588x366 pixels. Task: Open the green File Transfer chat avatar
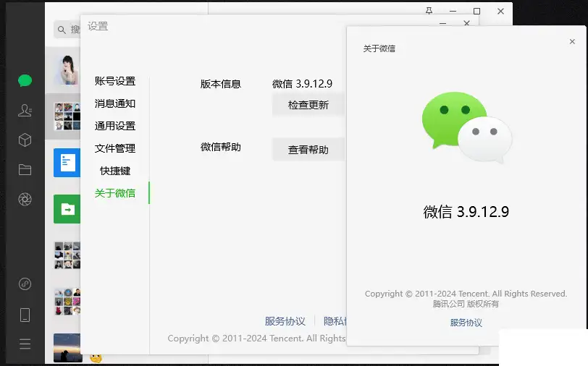(67, 209)
